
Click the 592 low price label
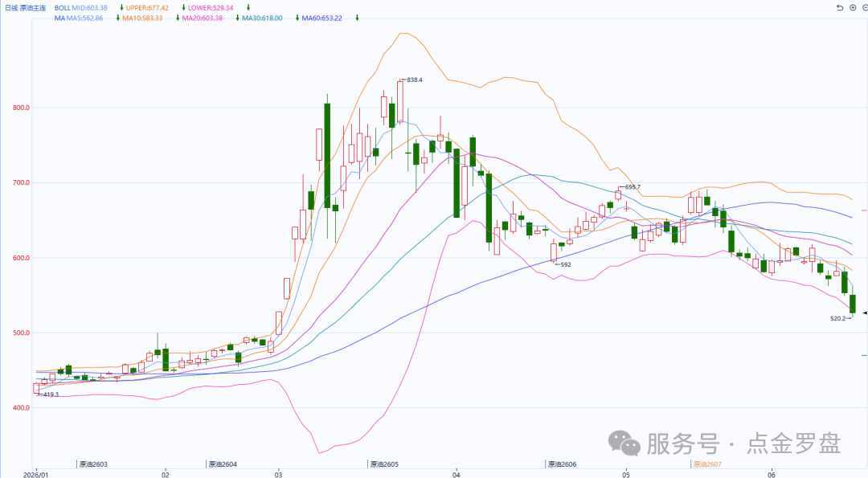pyautogui.click(x=566, y=264)
